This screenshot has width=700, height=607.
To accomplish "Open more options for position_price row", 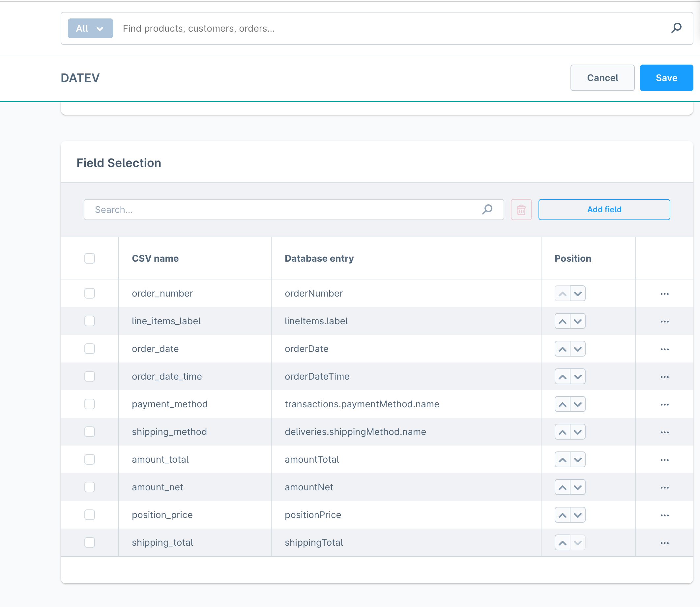I will 664,515.
